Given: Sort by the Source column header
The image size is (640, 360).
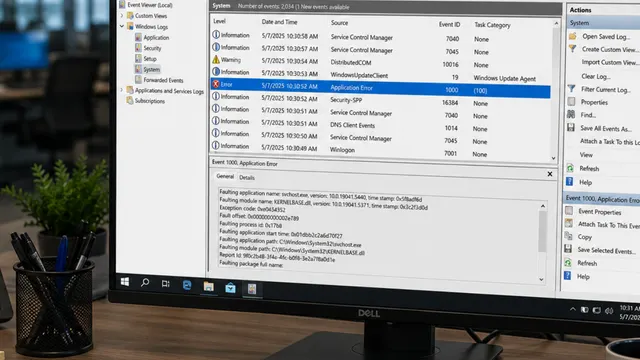Looking at the screenshot, I should [340, 23].
